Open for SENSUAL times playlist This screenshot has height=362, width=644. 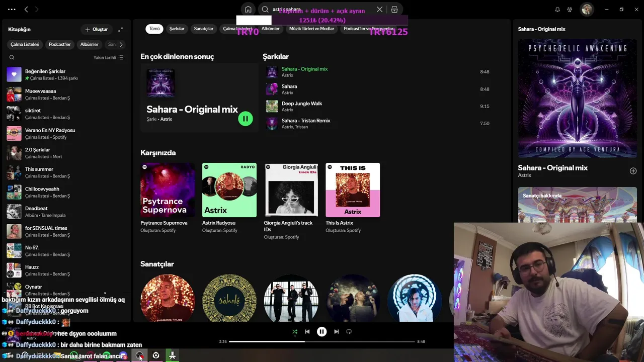pyautogui.click(x=65, y=231)
